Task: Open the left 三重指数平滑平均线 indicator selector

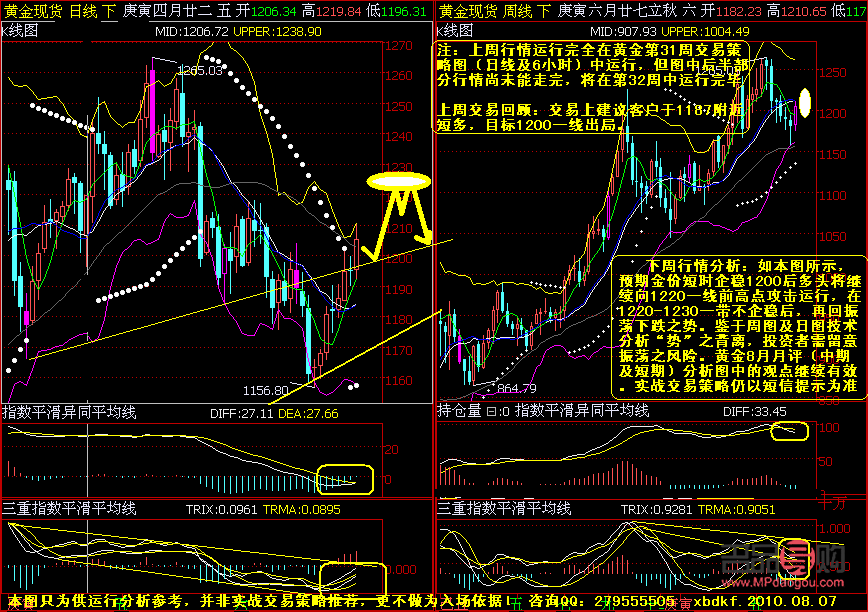Action: (67, 509)
